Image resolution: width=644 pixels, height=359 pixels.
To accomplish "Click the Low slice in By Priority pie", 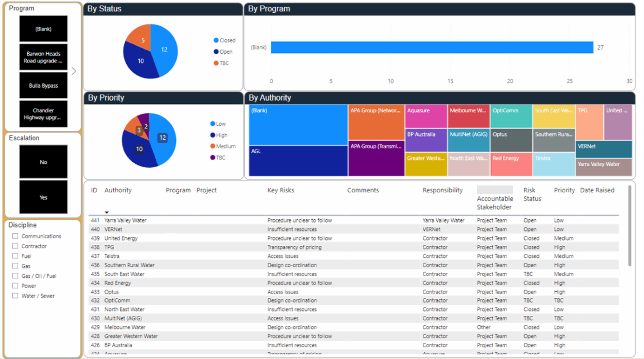I will click(163, 138).
